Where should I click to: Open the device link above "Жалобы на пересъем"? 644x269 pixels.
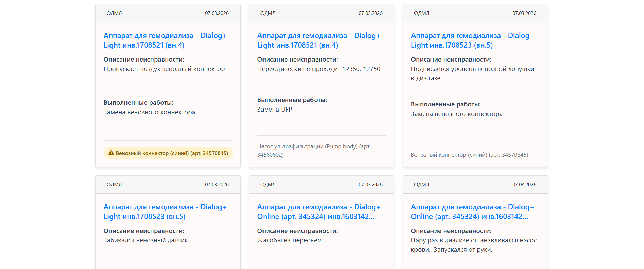319,212
